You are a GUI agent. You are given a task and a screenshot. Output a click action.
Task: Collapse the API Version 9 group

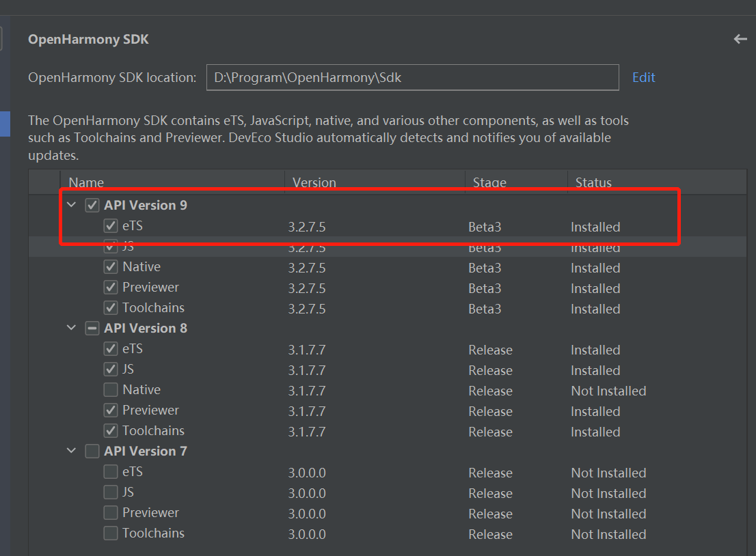pos(71,205)
